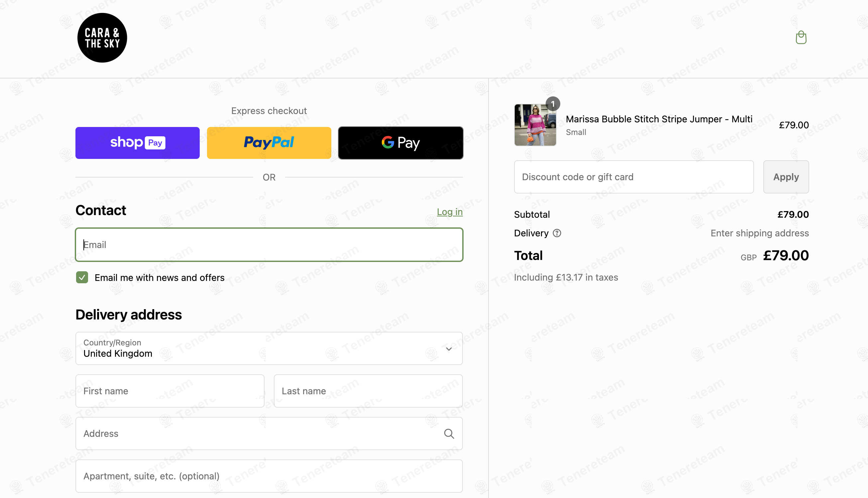
Task: Click the product quantity badge
Action: (x=552, y=104)
